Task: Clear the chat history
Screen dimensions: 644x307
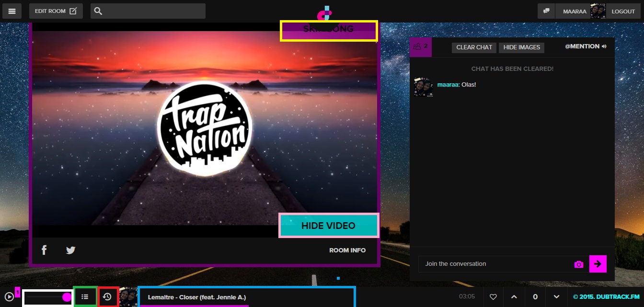Action: [474, 47]
